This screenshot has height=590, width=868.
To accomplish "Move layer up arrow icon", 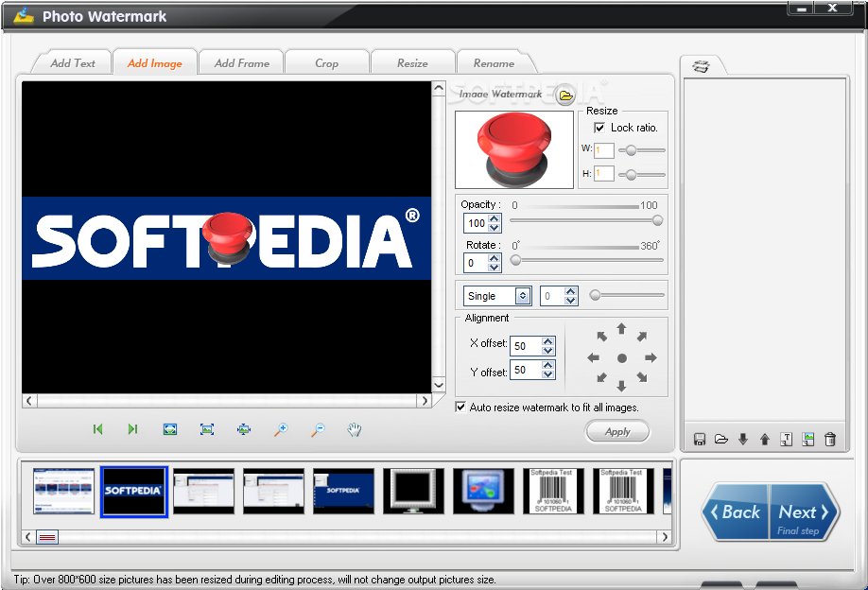I will tap(765, 440).
